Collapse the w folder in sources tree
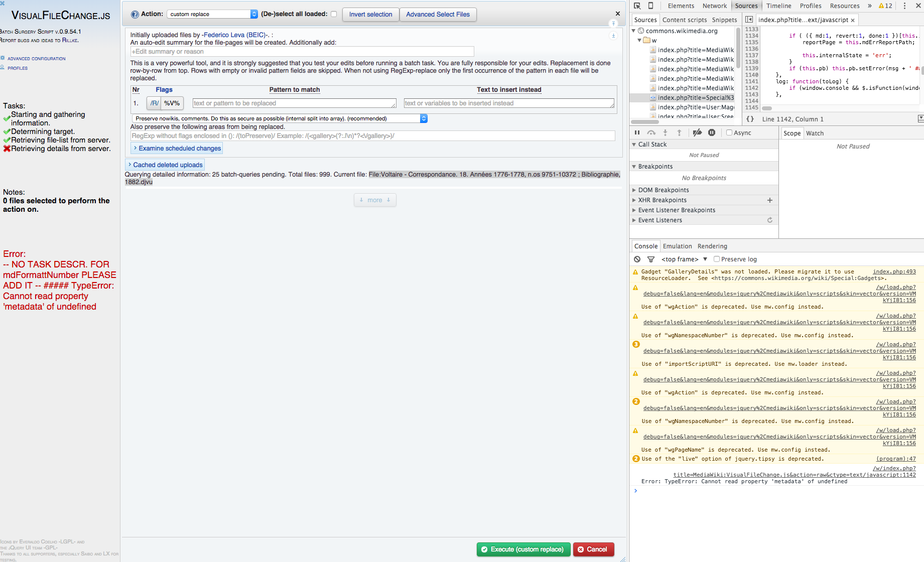This screenshot has width=924, height=562. [x=639, y=41]
